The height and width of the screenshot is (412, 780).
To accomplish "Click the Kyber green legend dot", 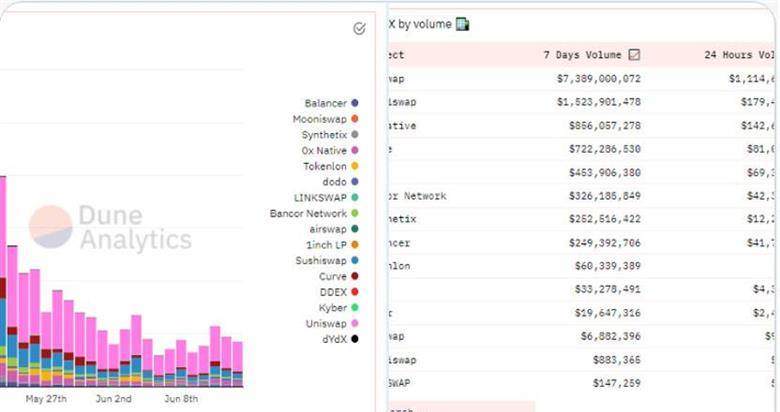I will coord(355,308).
